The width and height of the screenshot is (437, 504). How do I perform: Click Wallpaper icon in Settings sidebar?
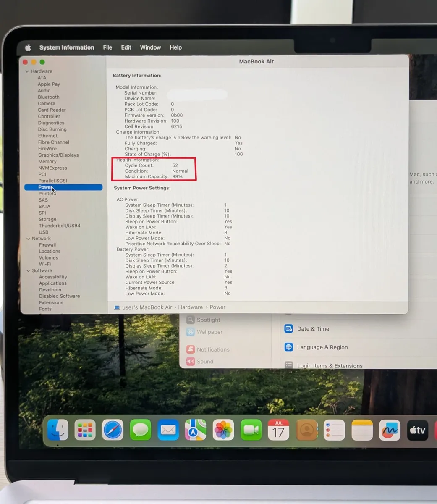click(191, 332)
